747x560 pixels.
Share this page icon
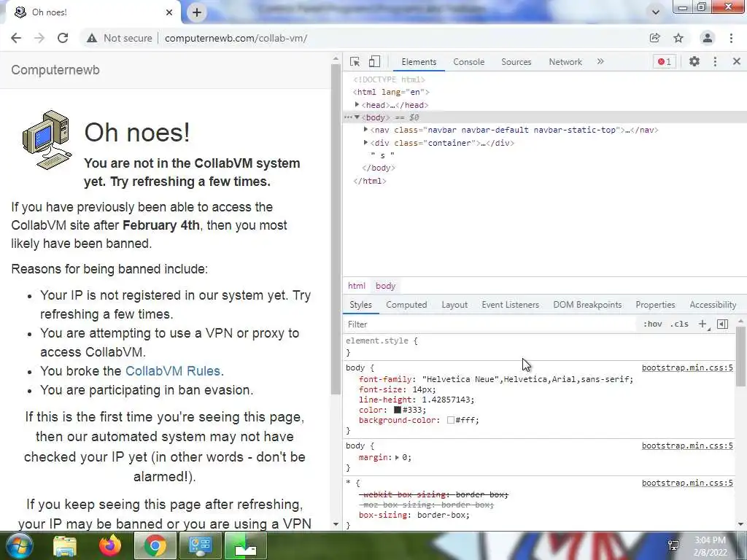655,38
